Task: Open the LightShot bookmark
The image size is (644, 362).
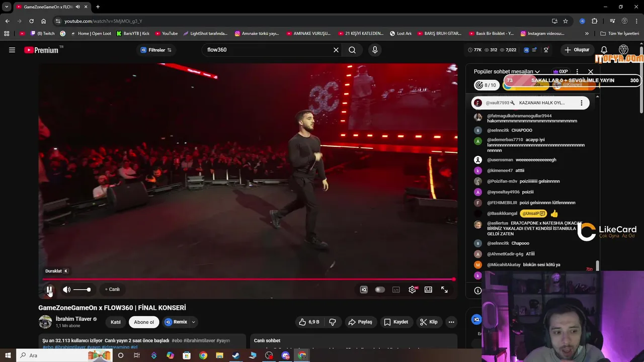Action: (206, 34)
